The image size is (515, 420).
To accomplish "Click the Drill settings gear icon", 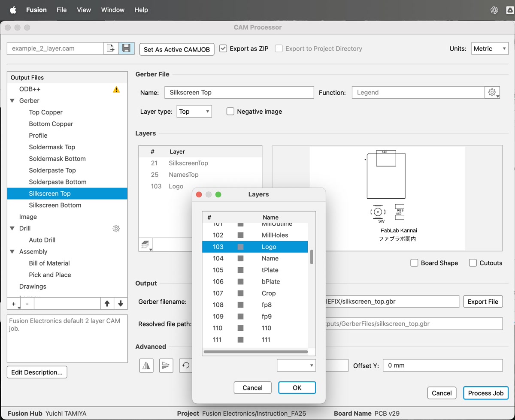I will [x=116, y=229].
